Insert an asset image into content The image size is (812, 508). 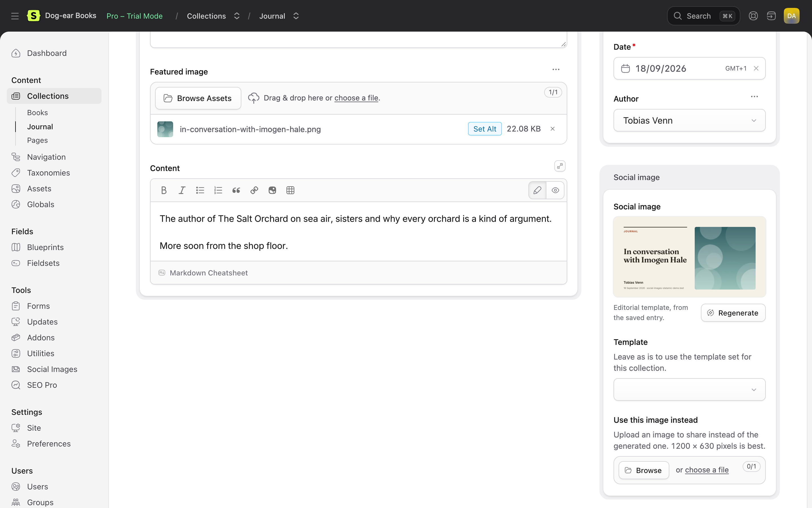pyautogui.click(x=272, y=190)
